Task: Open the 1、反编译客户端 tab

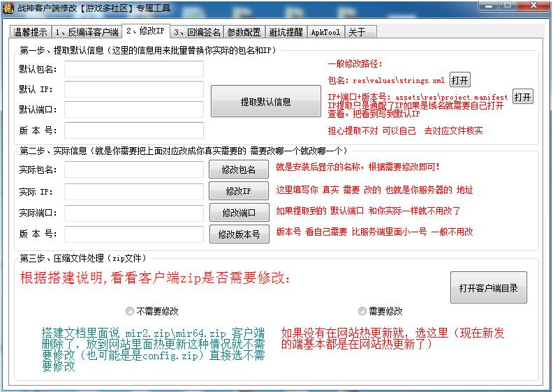Action: (x=87, y=32)
